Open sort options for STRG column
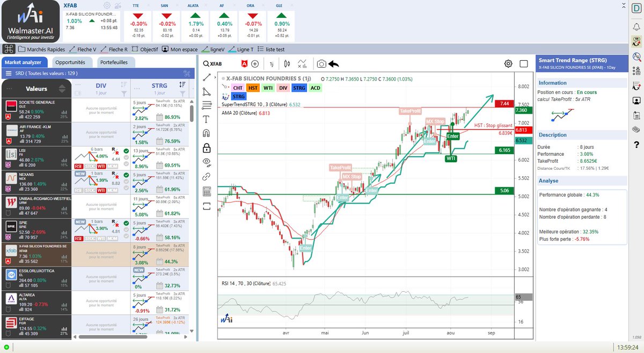644x353 pixels. (182, 85)
